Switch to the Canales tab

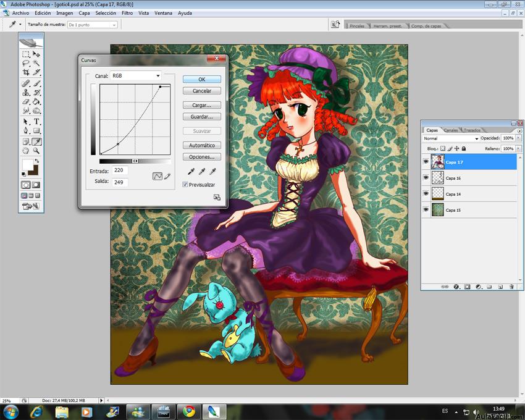tap(451, 130)
